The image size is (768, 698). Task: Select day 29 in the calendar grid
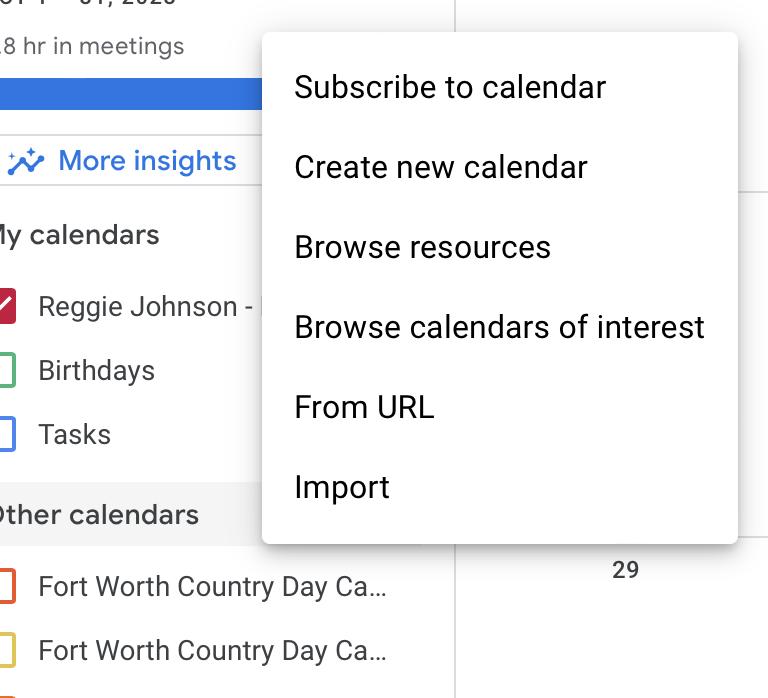pyautogui.click(x=625, y=570)
